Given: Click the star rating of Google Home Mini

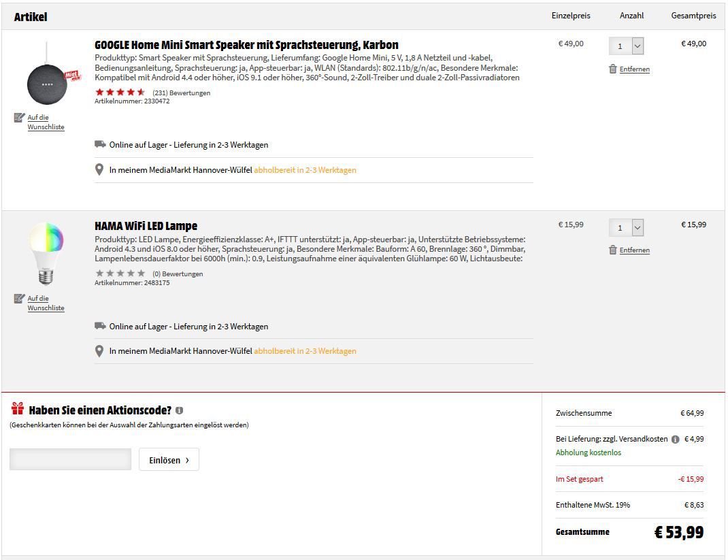Looking at the screenshot, I should coord(120,93).
